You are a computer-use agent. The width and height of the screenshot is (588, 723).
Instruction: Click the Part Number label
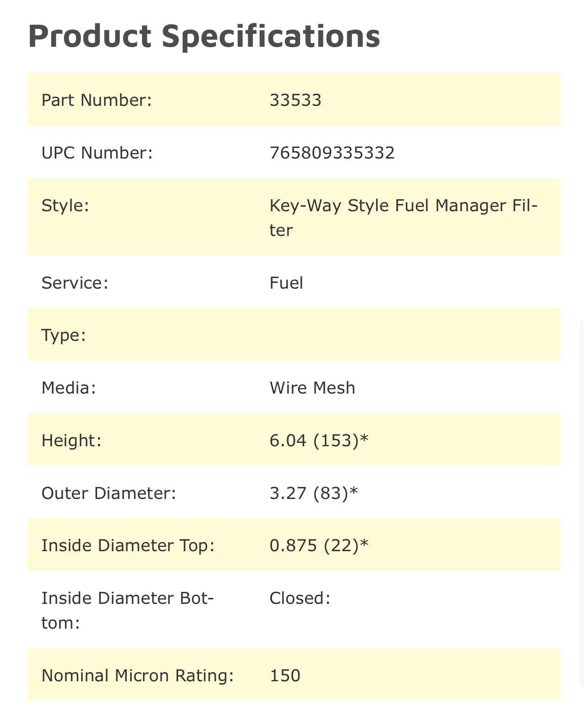96,100
